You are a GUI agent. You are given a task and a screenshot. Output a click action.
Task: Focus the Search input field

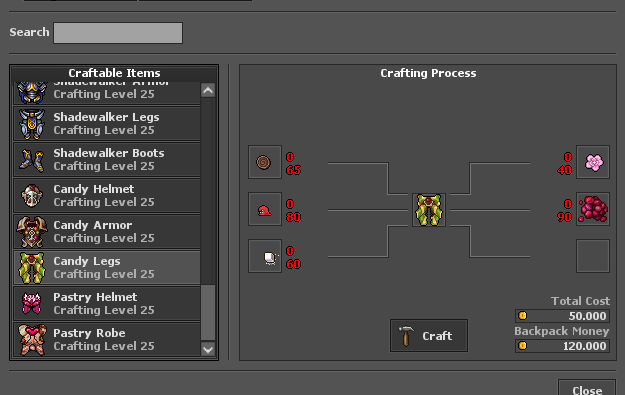[118, 33]
